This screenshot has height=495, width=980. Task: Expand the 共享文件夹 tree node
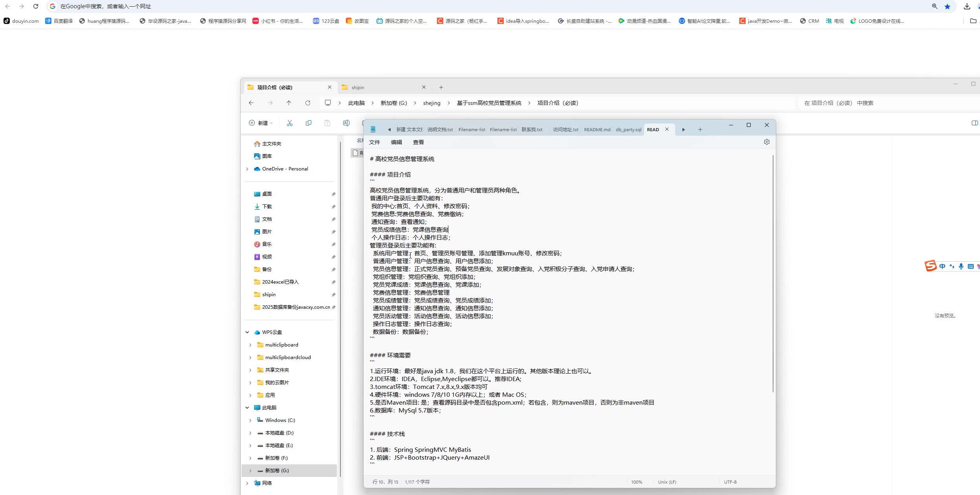250,370
